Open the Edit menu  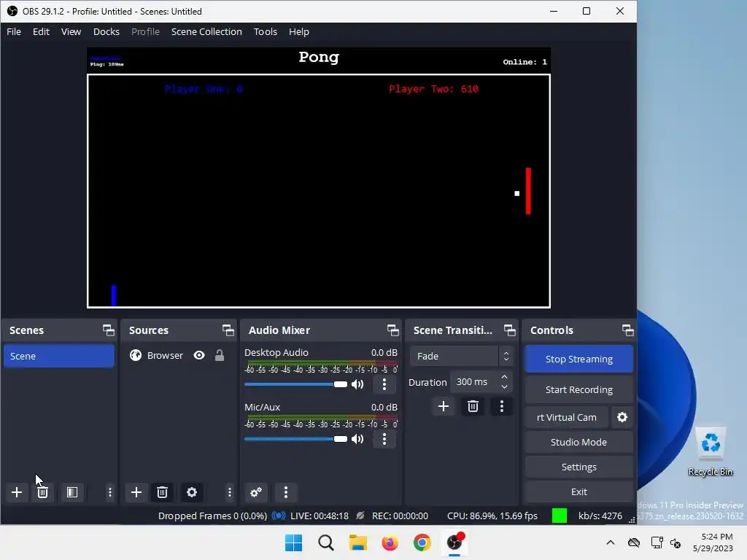(x=41, y=31)
